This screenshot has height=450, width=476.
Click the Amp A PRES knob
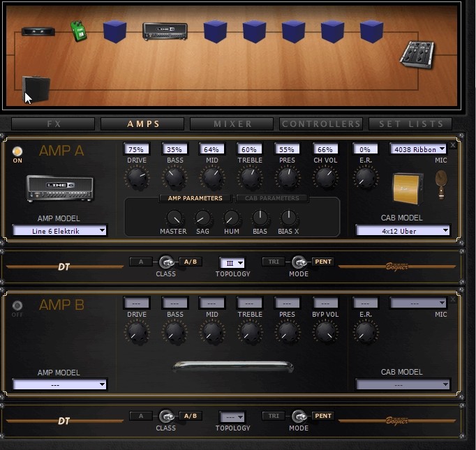[288, 178]
